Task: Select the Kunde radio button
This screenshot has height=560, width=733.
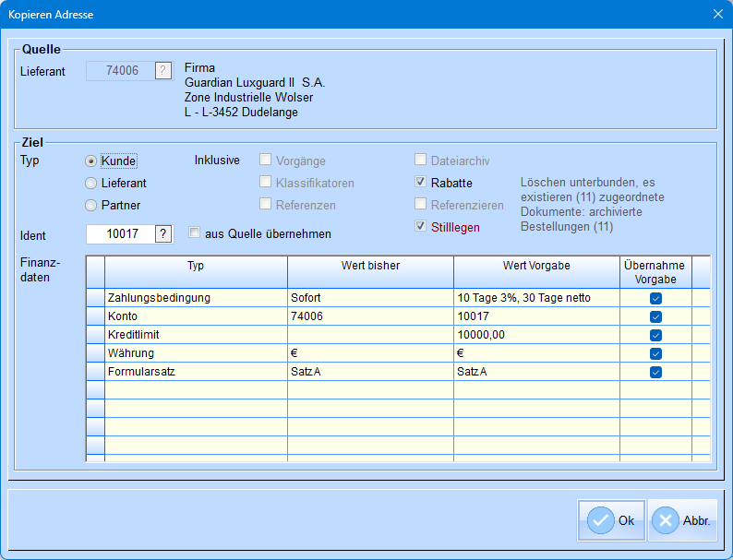Action: coord(90,161)
